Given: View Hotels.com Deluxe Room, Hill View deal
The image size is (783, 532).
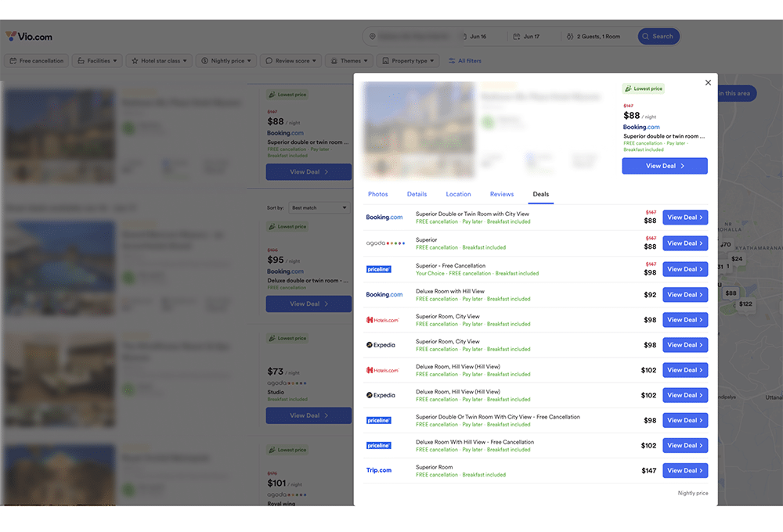Looking at the screenshot, I should 684,370.
